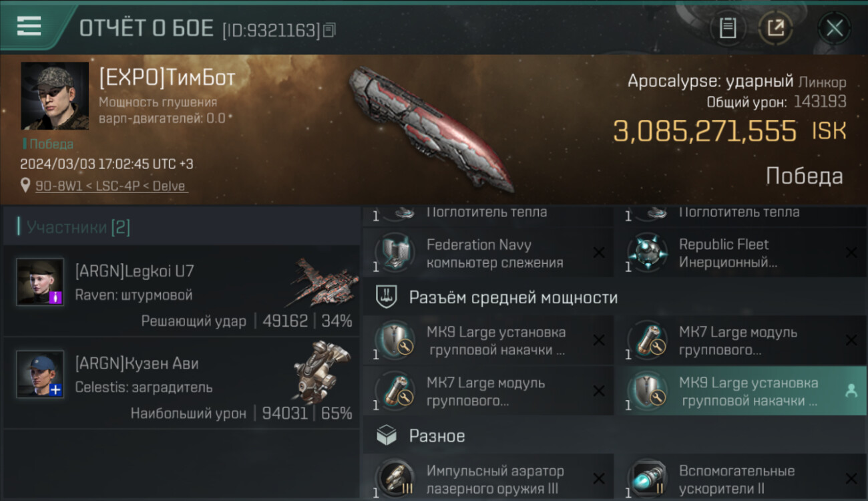Screen dimensions: 868x501
Task: Open the hamburger main menu
Action: pos(29,27)
